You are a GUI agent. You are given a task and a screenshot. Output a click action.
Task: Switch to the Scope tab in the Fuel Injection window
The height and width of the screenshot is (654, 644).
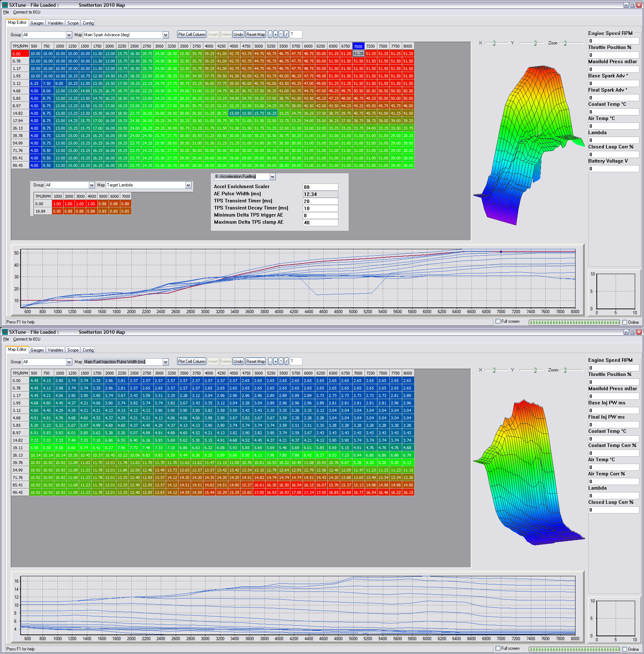tap(73, 350)
